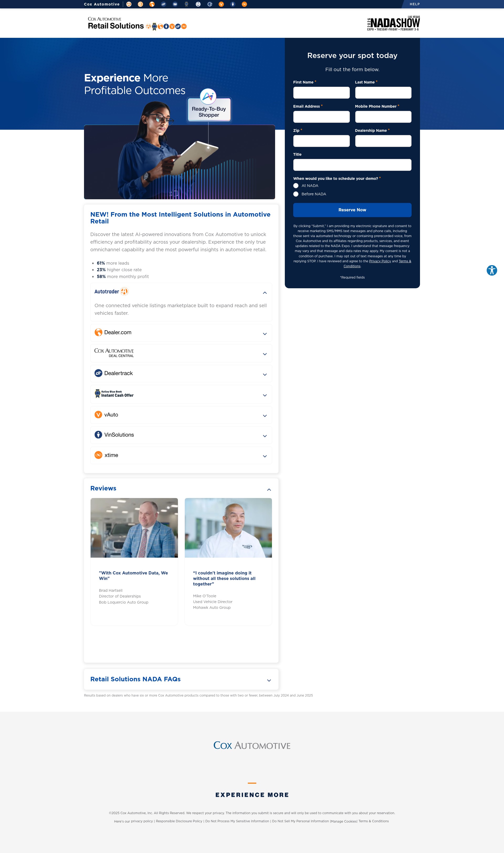
Task: Click the AI sparkle icon above Ready-To-Buy Shopper
Action: (x=208, y=96)
